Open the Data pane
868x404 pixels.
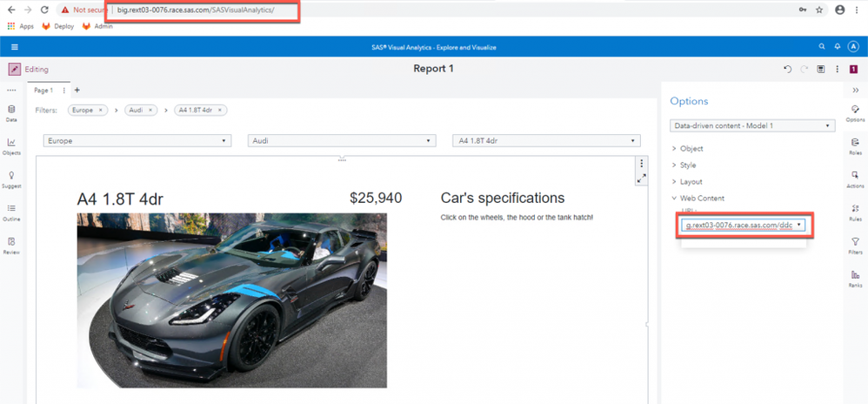click(x=11, y=113)
